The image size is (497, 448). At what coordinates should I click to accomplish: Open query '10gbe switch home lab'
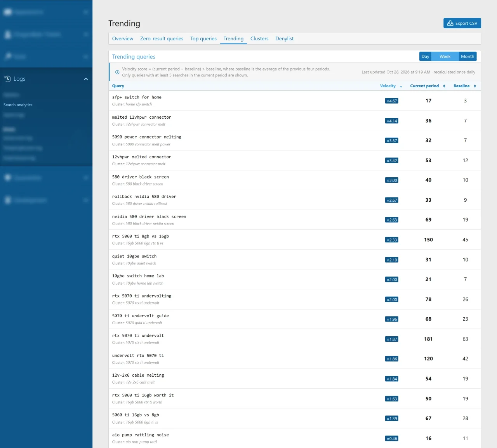click(x=138, y=276)
